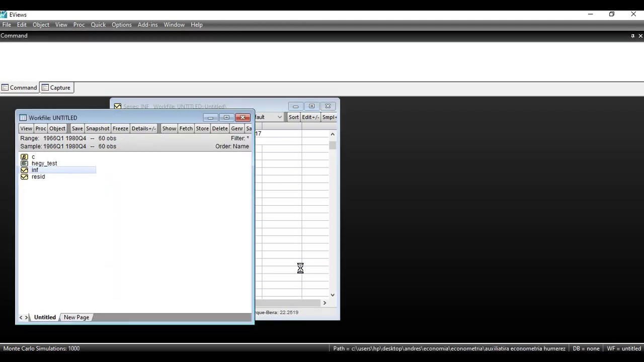Click the Freeze button
The height and width of the screenshot is (362, 644).
click(120, 128)
